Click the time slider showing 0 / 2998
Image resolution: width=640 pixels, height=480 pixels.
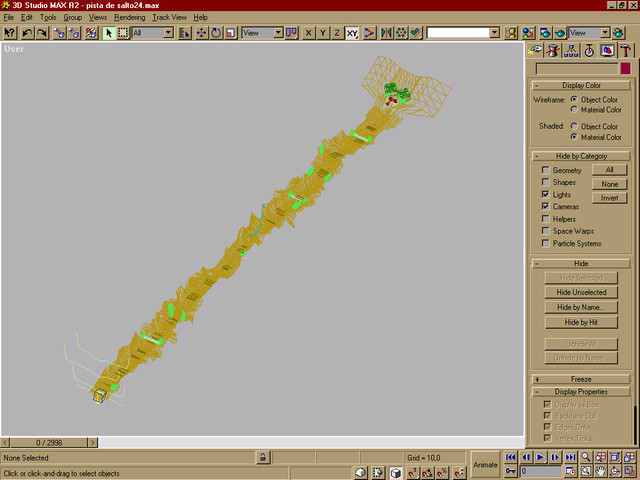(49, 442)
